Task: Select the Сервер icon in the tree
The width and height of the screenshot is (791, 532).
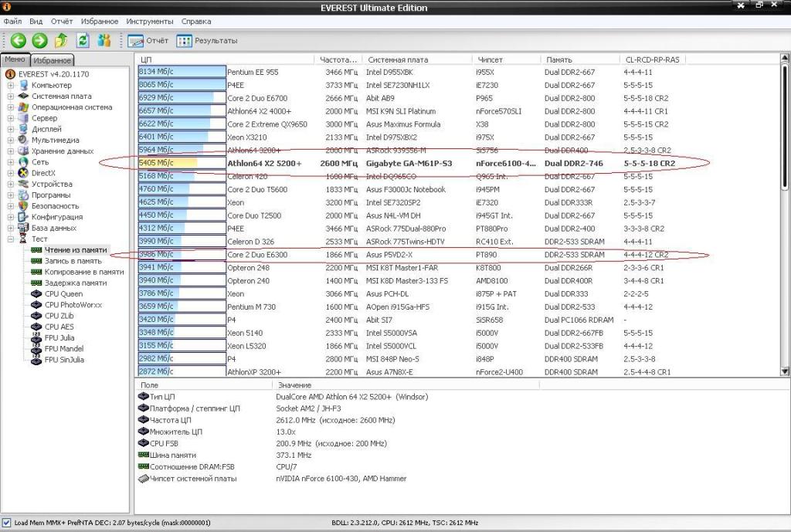Action: [x=23, y=118]
